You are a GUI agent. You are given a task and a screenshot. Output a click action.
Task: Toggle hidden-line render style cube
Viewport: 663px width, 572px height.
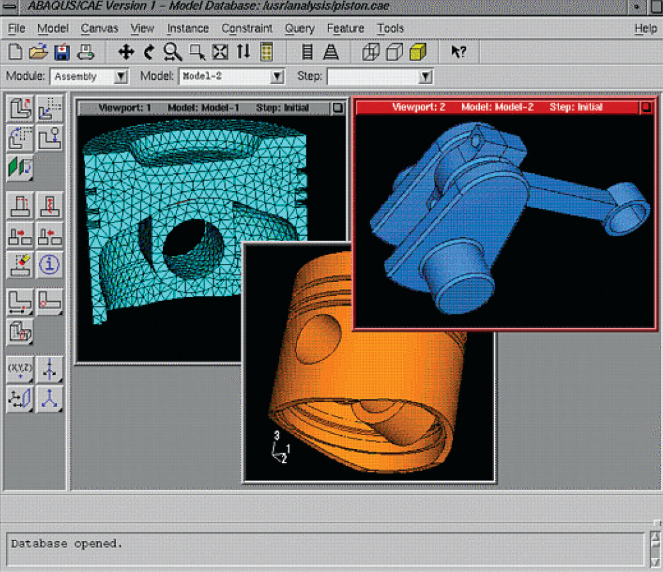click(x=393, y=52)
